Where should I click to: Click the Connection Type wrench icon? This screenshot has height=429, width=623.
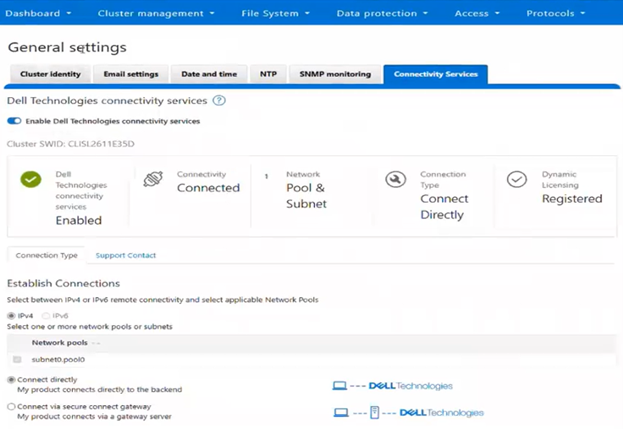pos(395,180)
